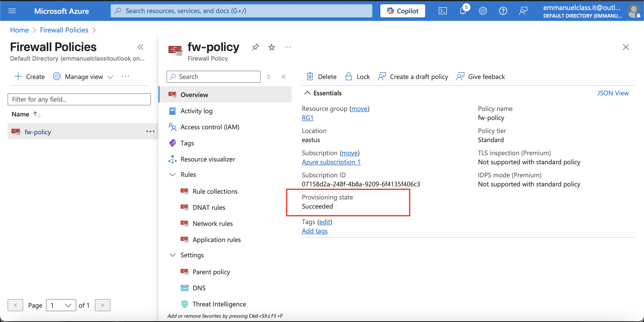Click Create in Firewall Policies list
Image resolution: width=644 pixels, height=322 pixels.
pos(29,76)
